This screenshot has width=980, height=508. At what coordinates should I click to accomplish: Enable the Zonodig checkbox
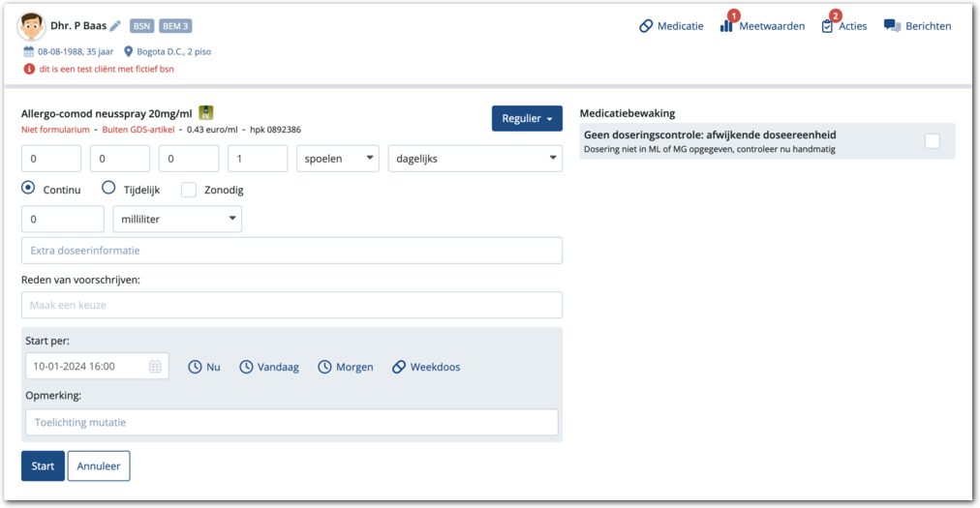pyautogui.click(x=189, y=190)
